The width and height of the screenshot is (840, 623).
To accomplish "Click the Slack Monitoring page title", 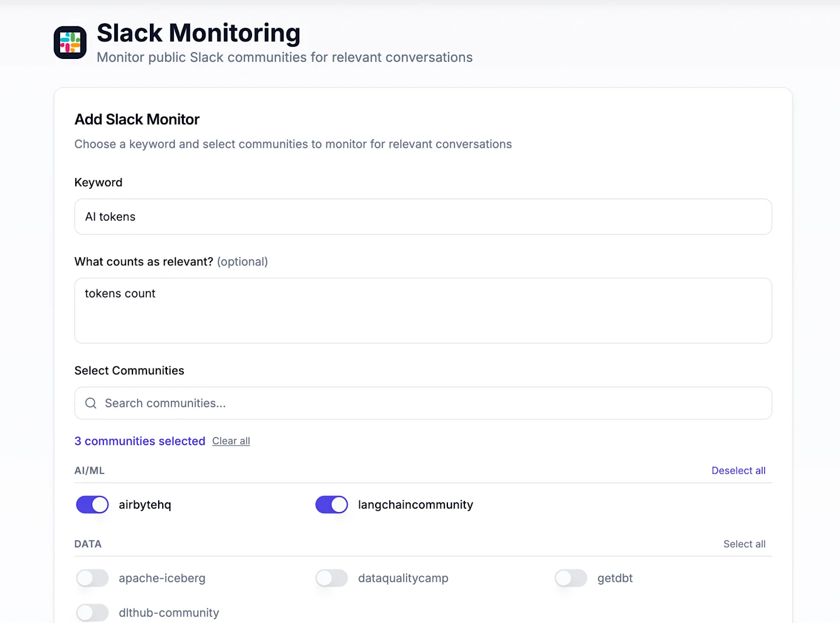I will 198,33.
